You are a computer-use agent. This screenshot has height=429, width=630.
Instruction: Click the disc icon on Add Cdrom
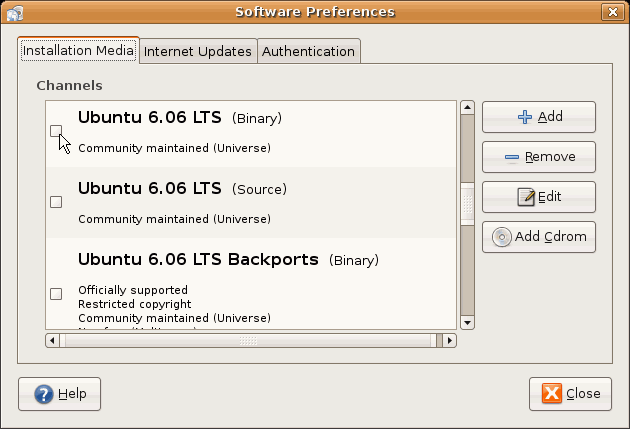click(502, 237)
